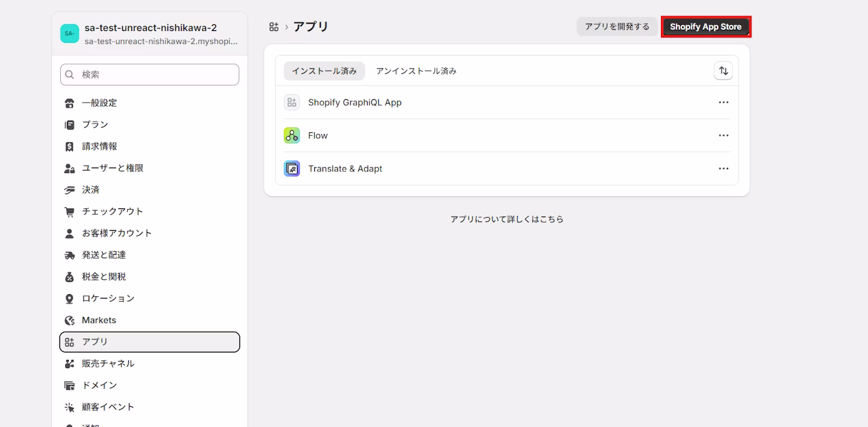Open Markets via the globe icon
Screen dimensions: 868x427
tap(69, 320)
